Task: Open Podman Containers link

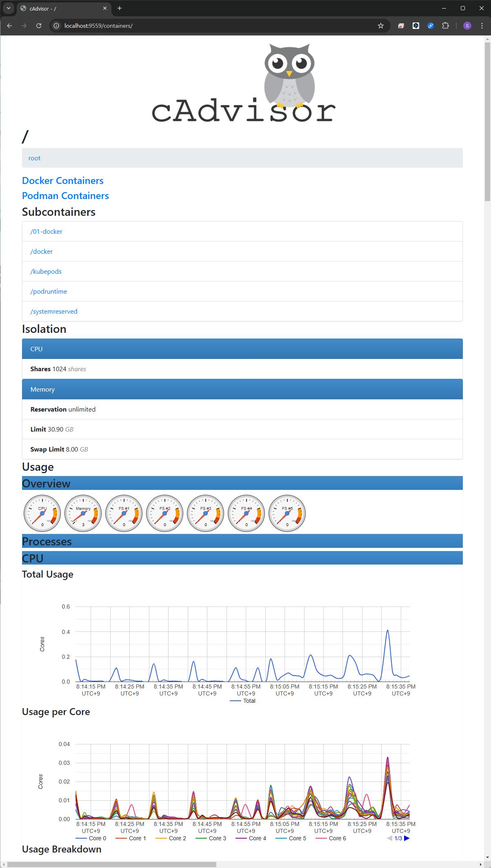Action: [65, 196]
